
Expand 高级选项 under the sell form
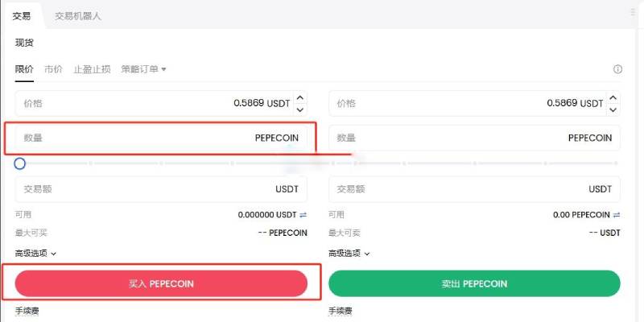(349, 253)
